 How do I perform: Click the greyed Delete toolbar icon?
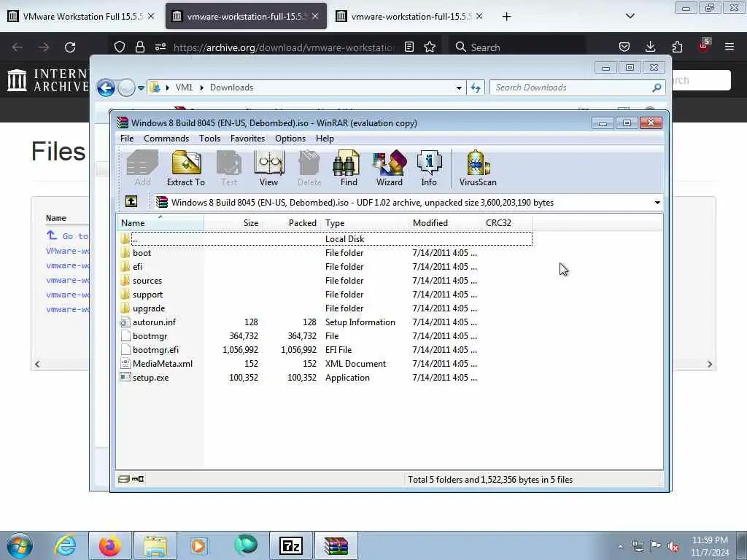(x=309, y=168)
